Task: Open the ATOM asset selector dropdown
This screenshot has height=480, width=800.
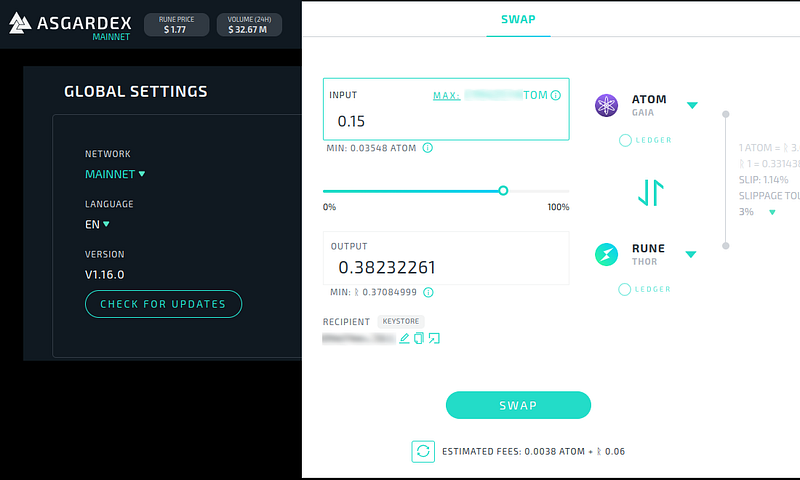Action: click(692, 105)
